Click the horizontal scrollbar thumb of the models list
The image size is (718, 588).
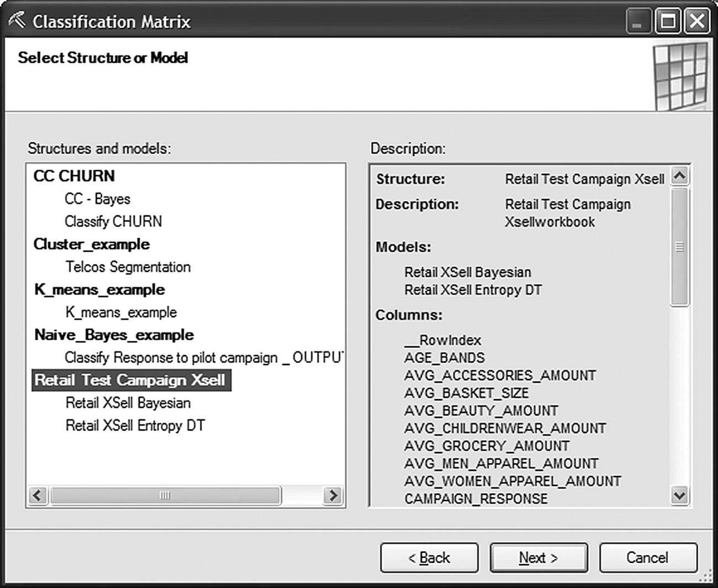[x=165, y=495]
